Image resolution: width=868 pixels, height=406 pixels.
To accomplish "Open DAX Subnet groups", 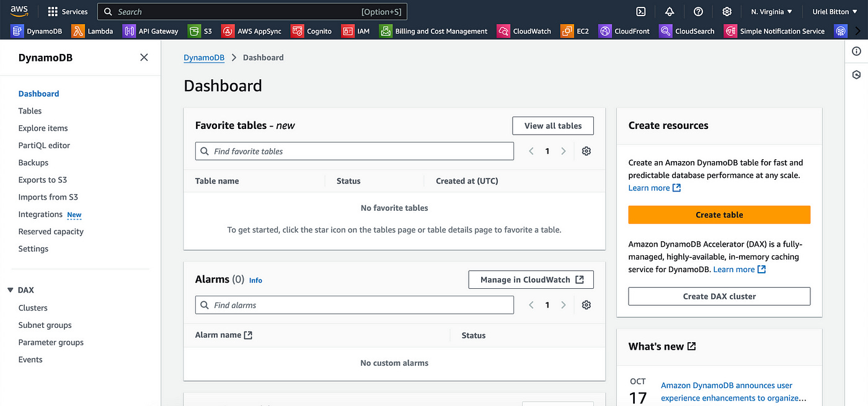I will coord(45,325).
